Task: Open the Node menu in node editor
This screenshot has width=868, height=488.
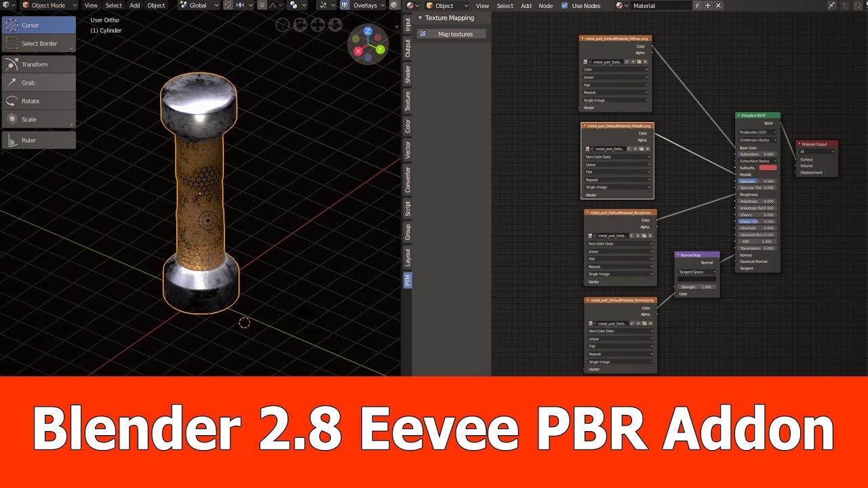Action: [x=545, y=5]
